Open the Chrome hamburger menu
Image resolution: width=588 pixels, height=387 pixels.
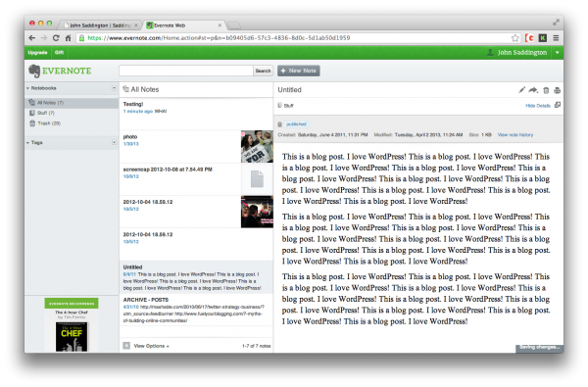click(x=556, y=38)
